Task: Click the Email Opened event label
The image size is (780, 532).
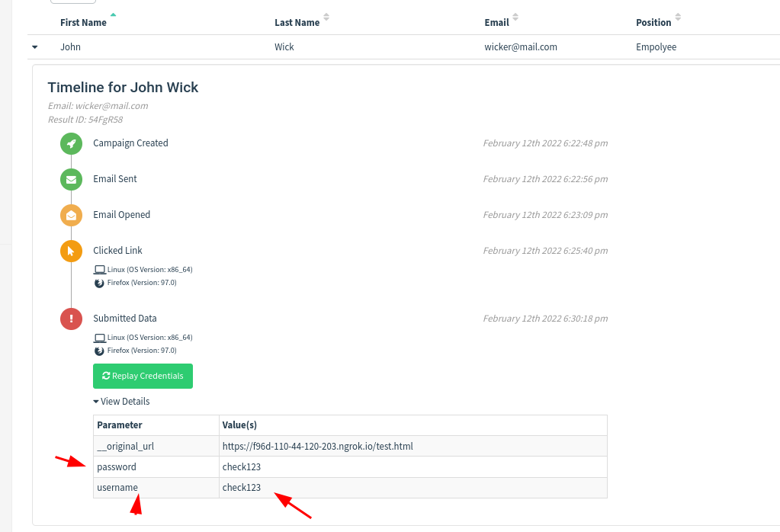Action: pos(121,215)
